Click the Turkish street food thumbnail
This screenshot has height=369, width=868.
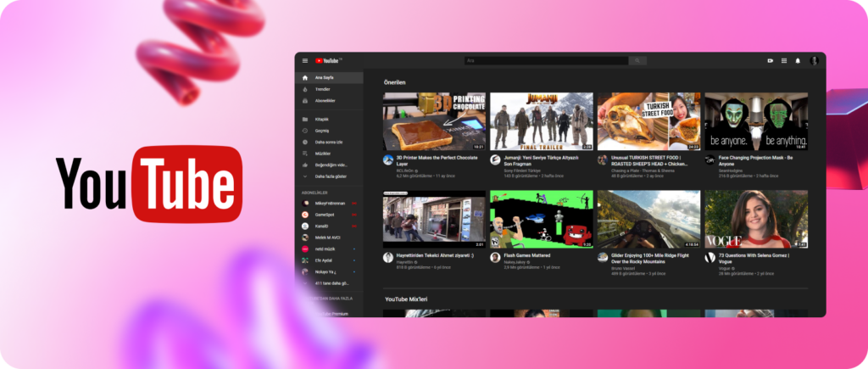(x=648, y=121)
